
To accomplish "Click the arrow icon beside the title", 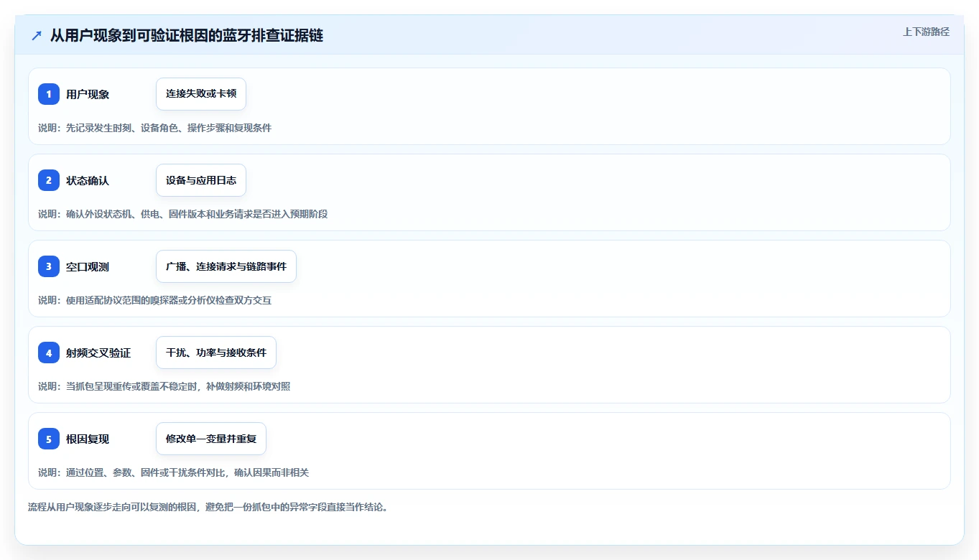I will click(x=37, y=35).
